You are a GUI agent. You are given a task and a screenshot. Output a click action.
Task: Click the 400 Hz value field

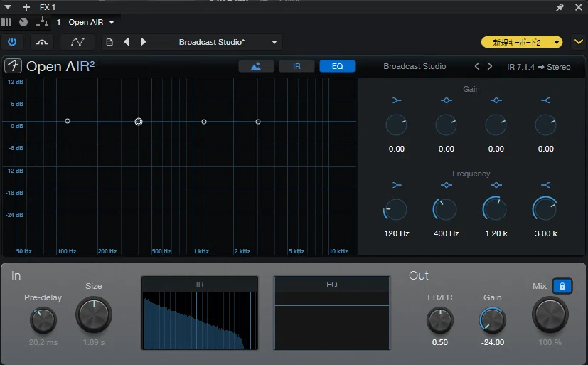(447, 233)
